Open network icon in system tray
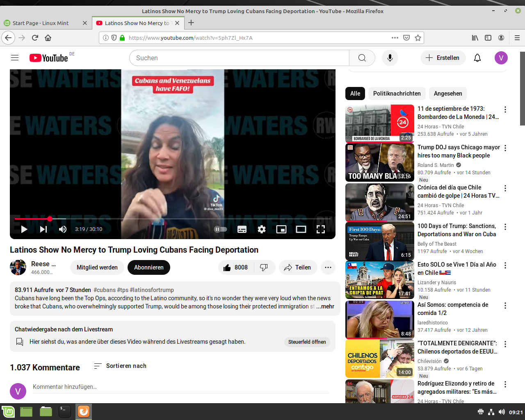The width and height of the screenshot is (525, 420). pos(491,412)
